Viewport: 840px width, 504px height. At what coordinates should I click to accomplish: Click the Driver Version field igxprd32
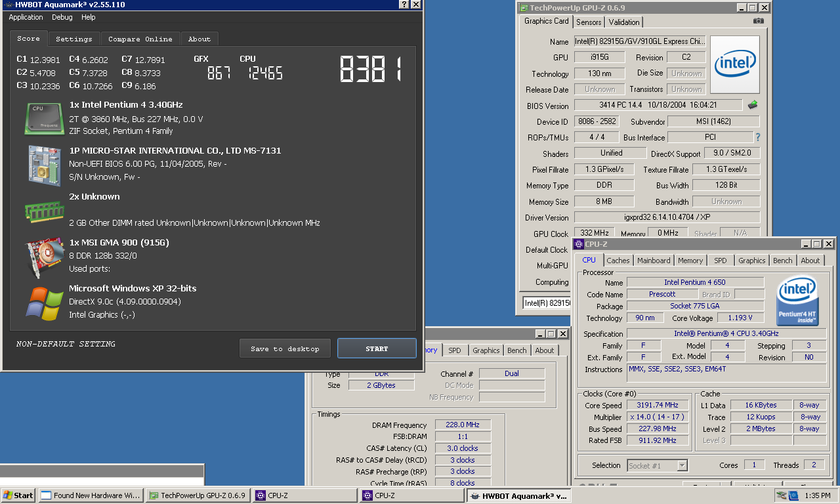click(x=667, y=217)
